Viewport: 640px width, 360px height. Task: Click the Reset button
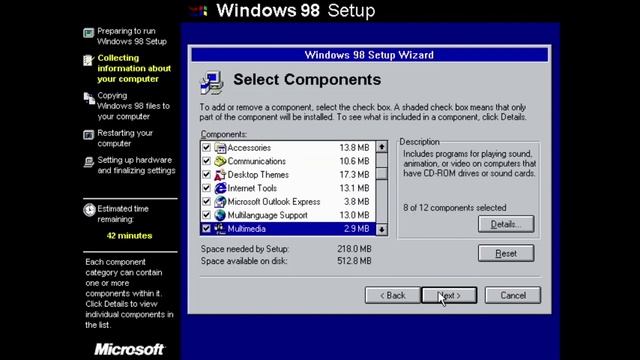click(x=506, y=253)
